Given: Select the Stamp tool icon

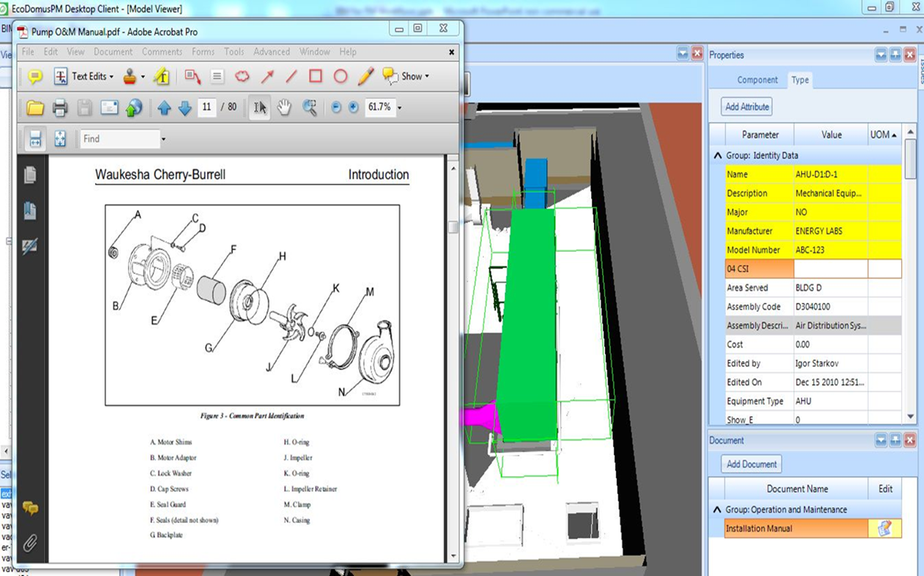Looking at the screenshot, I should click(x=130, y=77).
